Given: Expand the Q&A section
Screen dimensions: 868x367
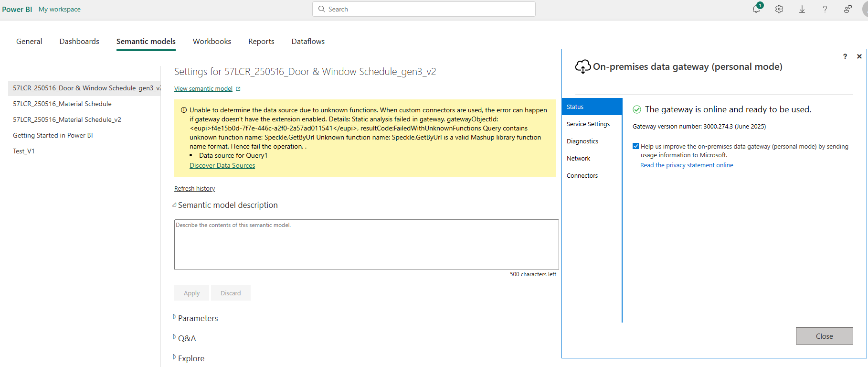Looking at the screenshot, I should (174, 337).
